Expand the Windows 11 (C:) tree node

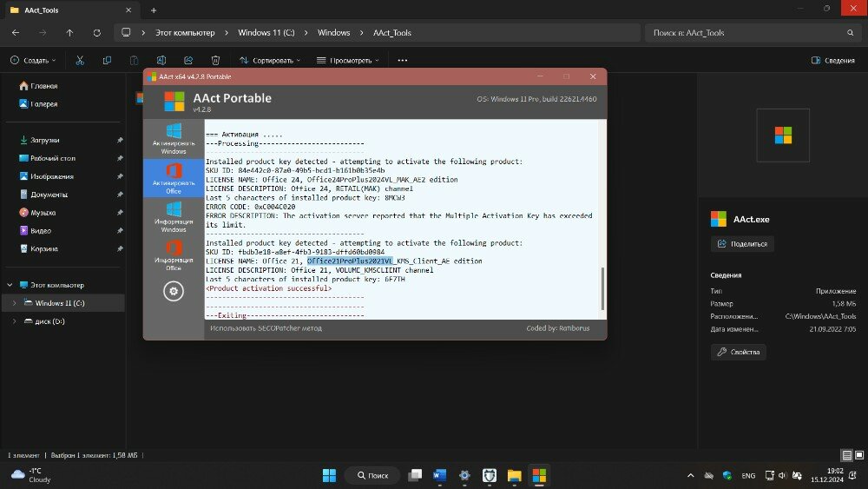pyautogui.click(x=15, y=303)
